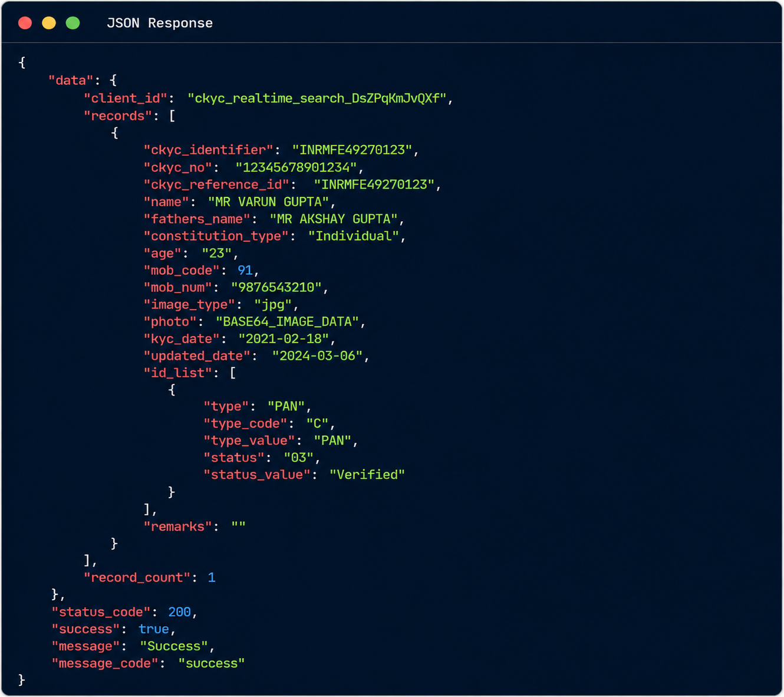The image size is (784, 697).
Task: Select the value "Verified"
Action: [367, 475]
